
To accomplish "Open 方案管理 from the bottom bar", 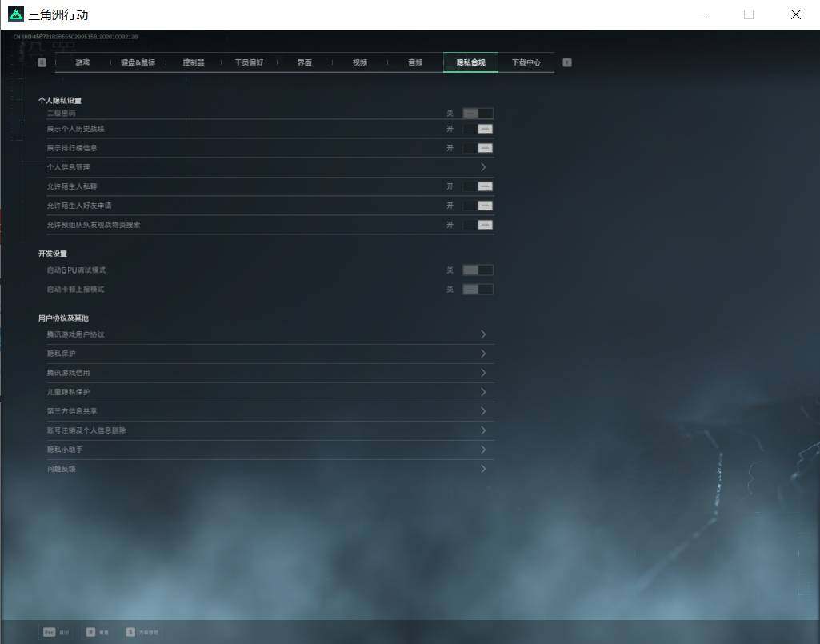I will point(142,632).
